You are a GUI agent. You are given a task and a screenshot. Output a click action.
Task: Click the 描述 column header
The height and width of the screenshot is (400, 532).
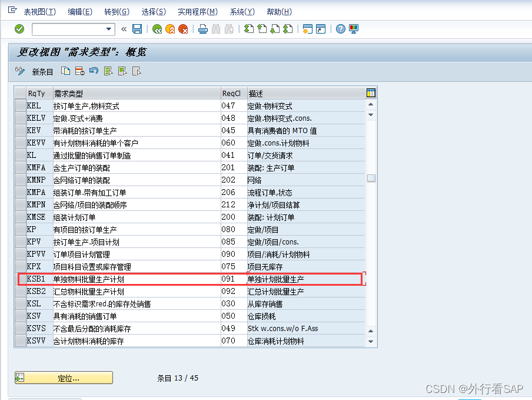point(306,93)
